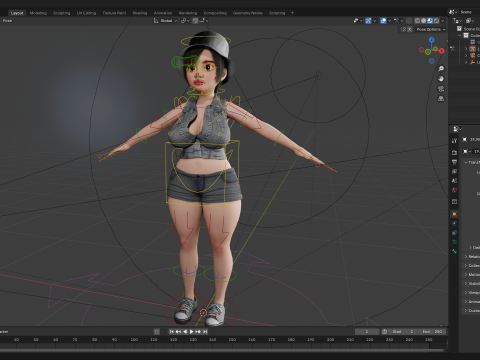The width and height of the screenshot is (480, 360).
Task: Click the red X axis on navigation gizmo
Action: point(442,51)
